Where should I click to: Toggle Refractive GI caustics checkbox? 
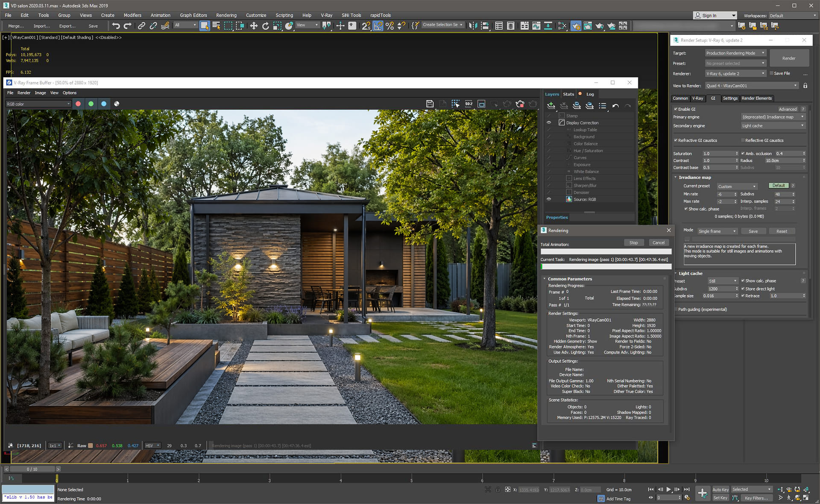pyautogui.click(x=676, y=140)
